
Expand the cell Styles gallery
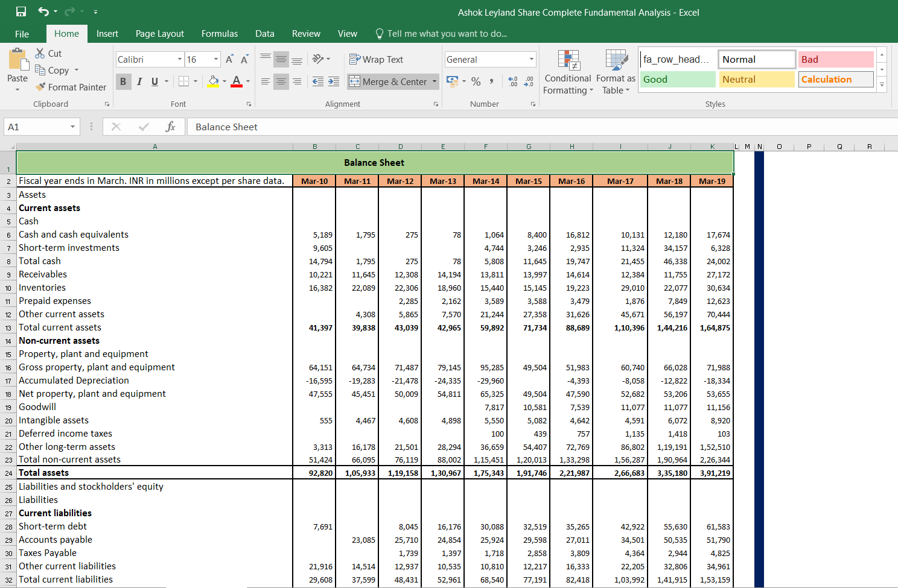pos(882,84)
